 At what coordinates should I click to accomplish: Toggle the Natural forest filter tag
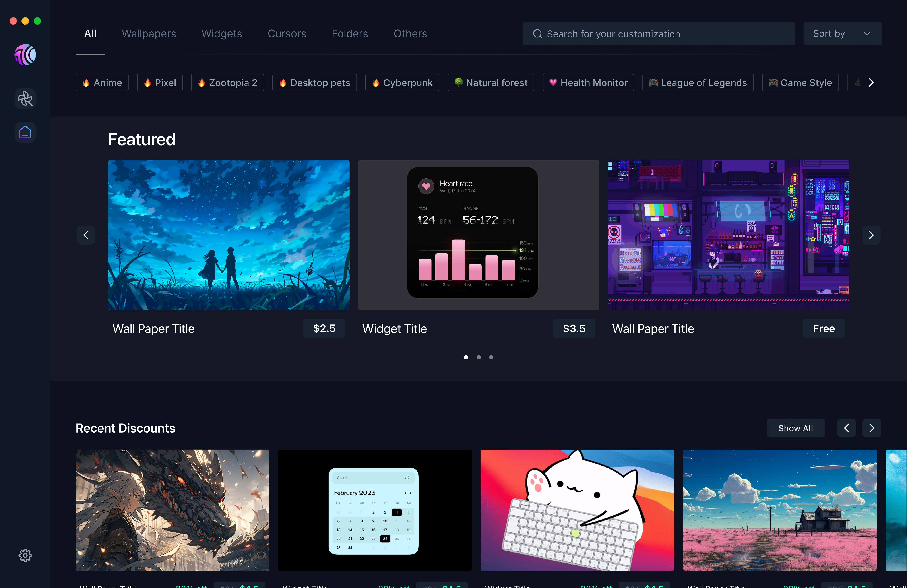[x=491, y=83]
